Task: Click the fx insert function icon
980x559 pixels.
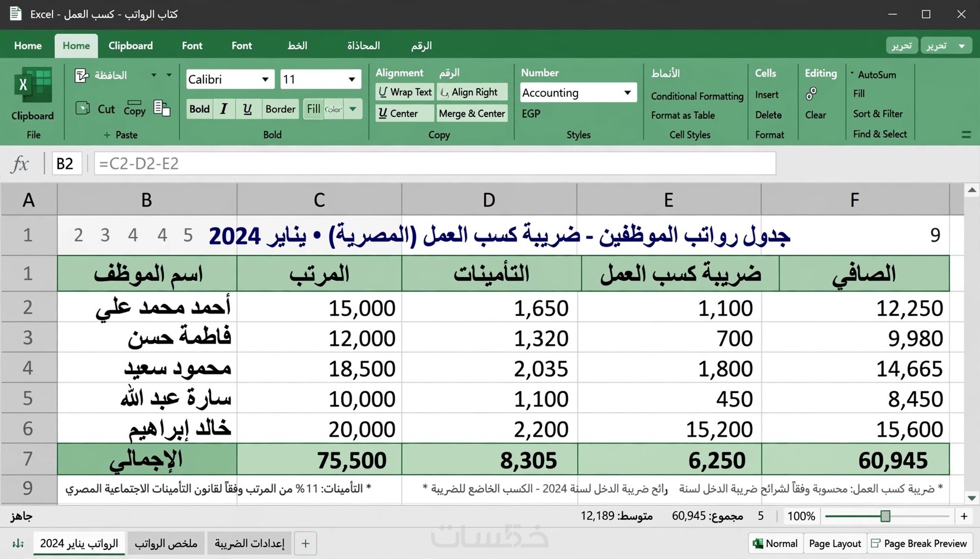Action: click(20, 164)
